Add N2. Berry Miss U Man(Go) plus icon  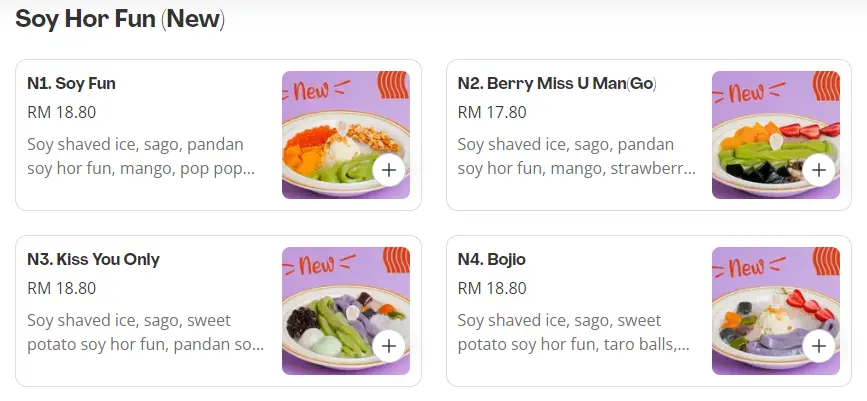tap(818, 170)
